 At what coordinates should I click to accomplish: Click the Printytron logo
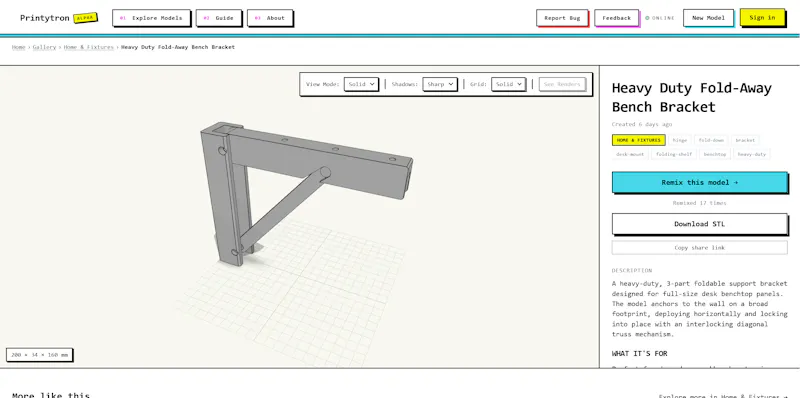pos(44,18)
